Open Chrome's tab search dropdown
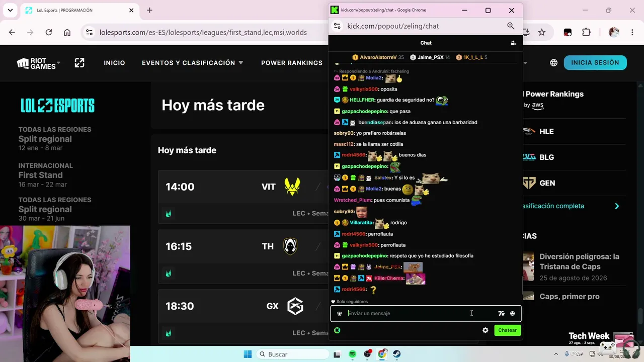 click(x=10, y=10)
